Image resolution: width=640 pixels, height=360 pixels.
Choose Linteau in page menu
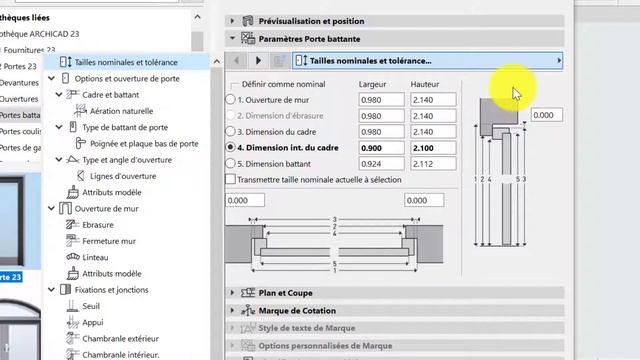pos(95,257)
